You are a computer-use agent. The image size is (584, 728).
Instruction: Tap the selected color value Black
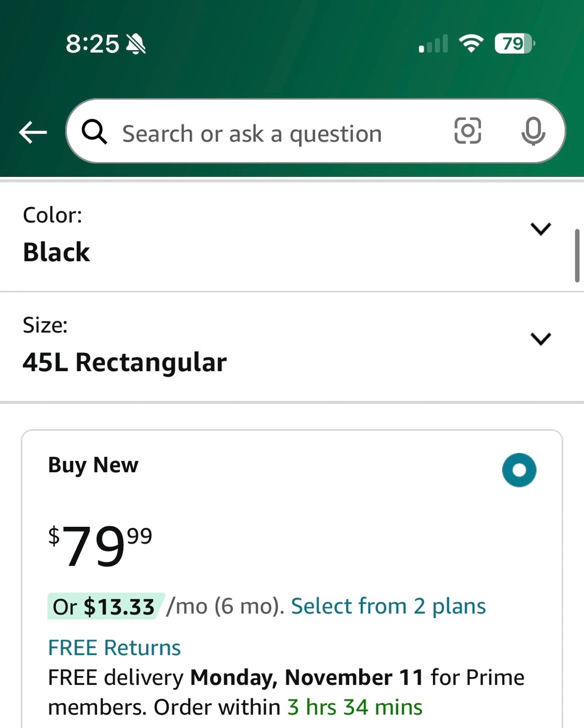(57, 252)
